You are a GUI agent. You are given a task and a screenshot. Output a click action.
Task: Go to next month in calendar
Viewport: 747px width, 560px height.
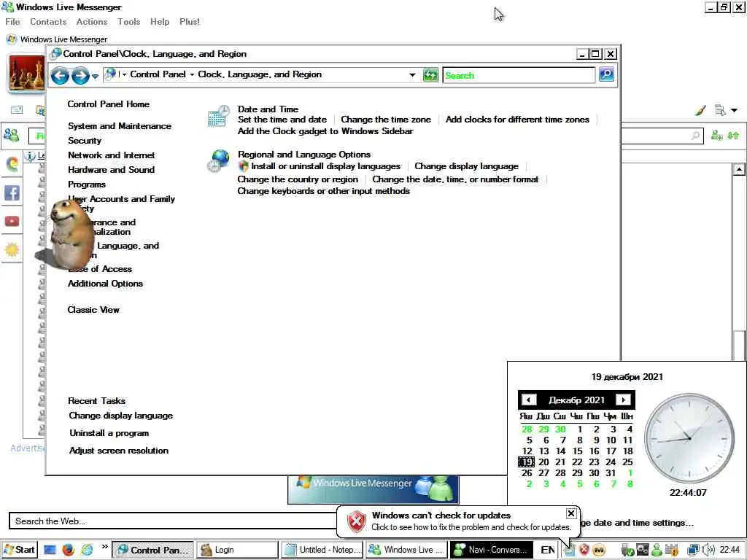click(623, 400)
